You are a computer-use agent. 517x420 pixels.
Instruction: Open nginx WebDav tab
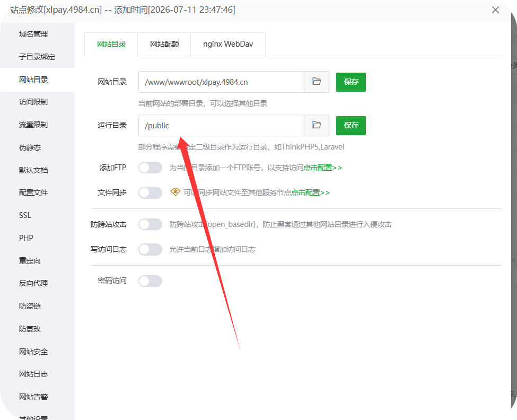[x=228, y=44]
